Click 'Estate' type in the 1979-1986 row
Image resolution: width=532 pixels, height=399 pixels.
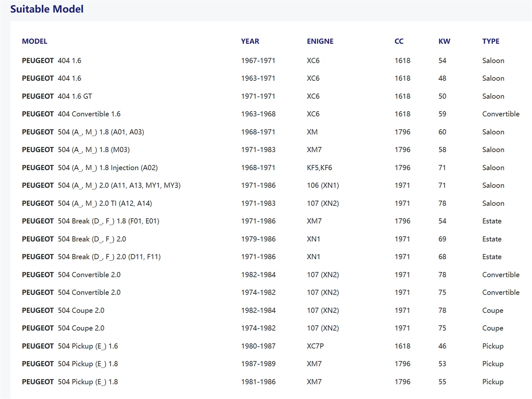pyautogui.click(x=492, y=239)
